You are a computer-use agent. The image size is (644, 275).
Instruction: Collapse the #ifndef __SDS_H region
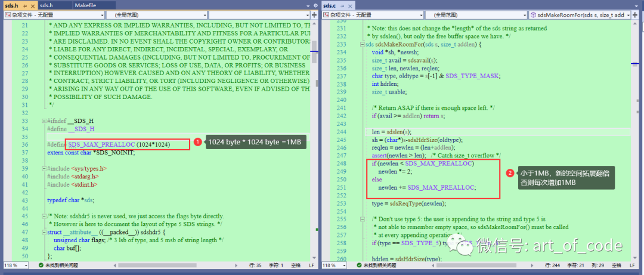point(43,120)
